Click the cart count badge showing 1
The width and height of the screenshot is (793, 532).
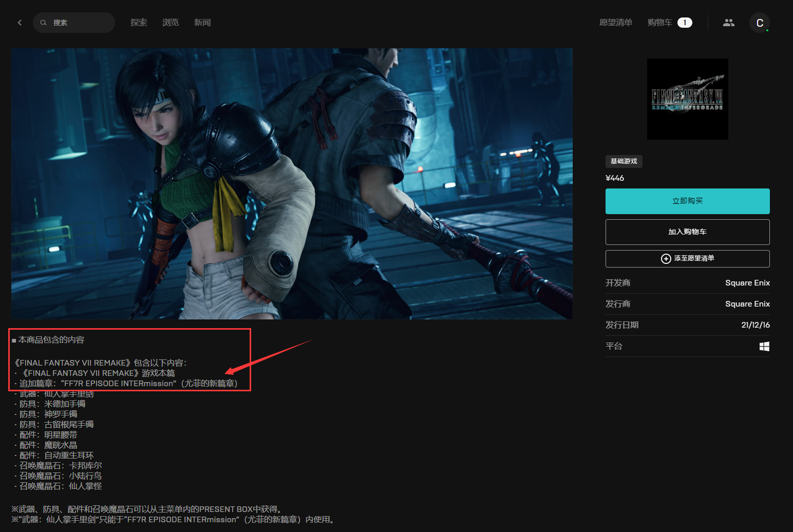click(685, 23)
